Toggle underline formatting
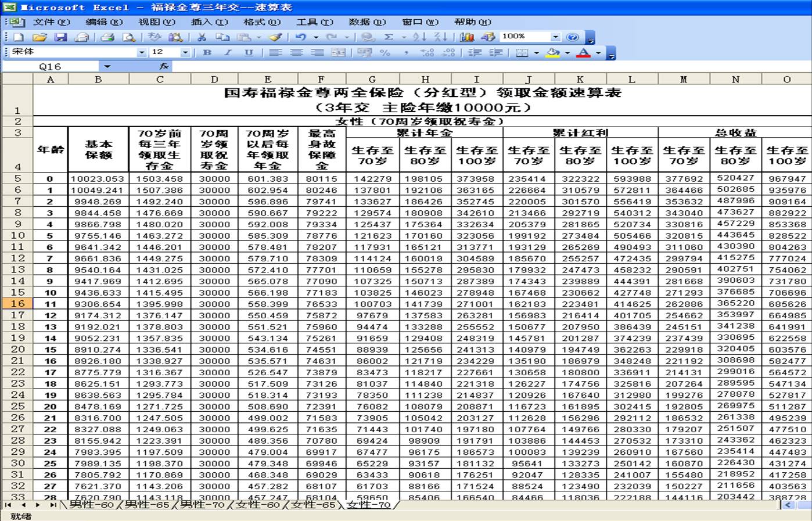 pyautogui.click(x=249, y=53)
